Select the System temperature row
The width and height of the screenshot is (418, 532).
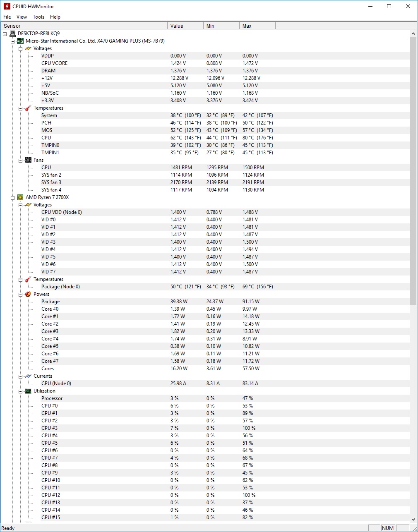point(205,115)
